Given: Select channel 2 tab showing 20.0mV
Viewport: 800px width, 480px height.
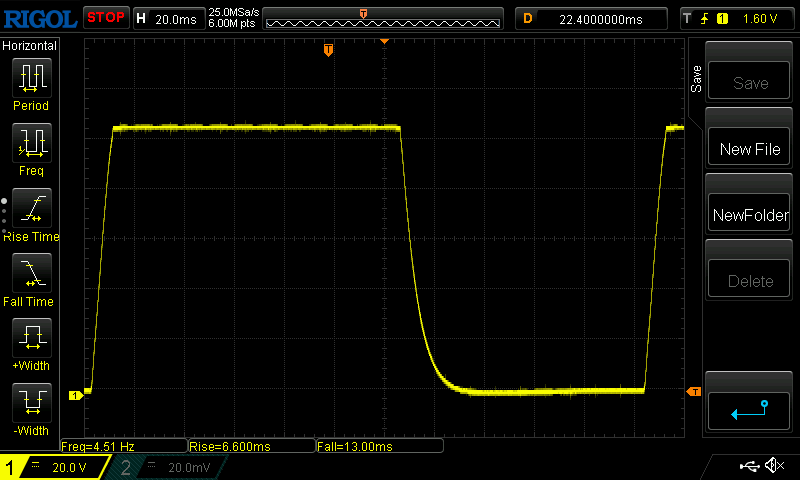Looking at the screenshot, I should pos(167,467).
